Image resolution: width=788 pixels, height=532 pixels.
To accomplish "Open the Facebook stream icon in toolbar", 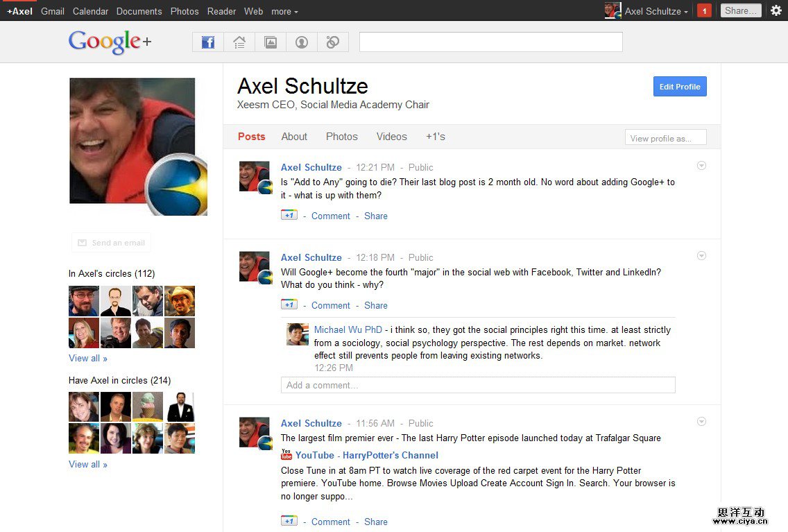I will click(208, 42).
